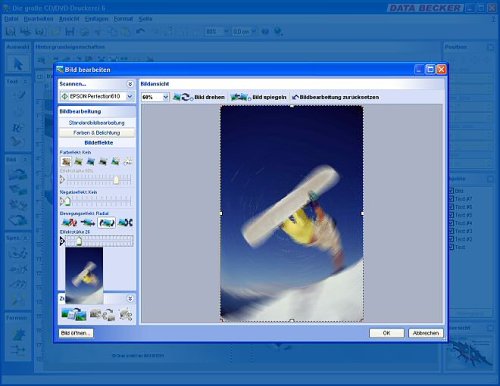Choose the zoom Bewegungseffekt icon
The height and width of the screenshot is (386, 500).
125,222
